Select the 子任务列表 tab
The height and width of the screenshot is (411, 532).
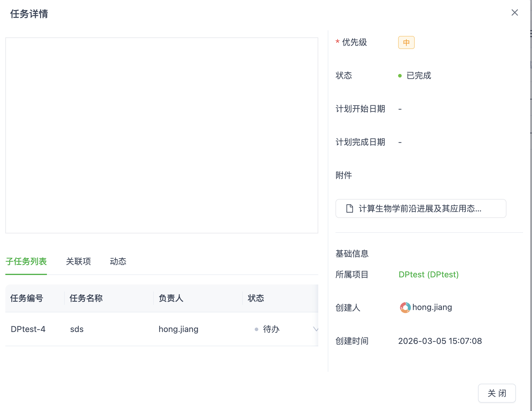26,262
